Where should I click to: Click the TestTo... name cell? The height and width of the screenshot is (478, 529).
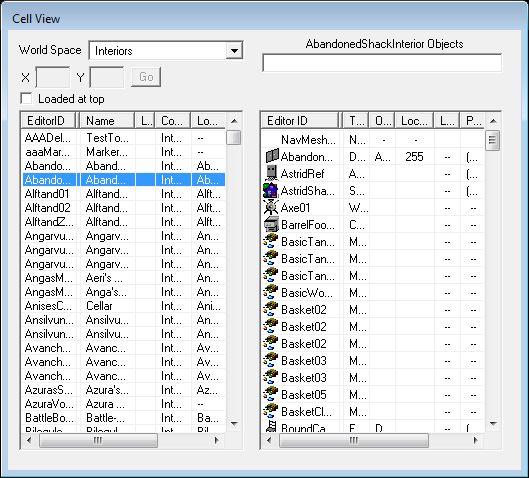pos(107,138)
